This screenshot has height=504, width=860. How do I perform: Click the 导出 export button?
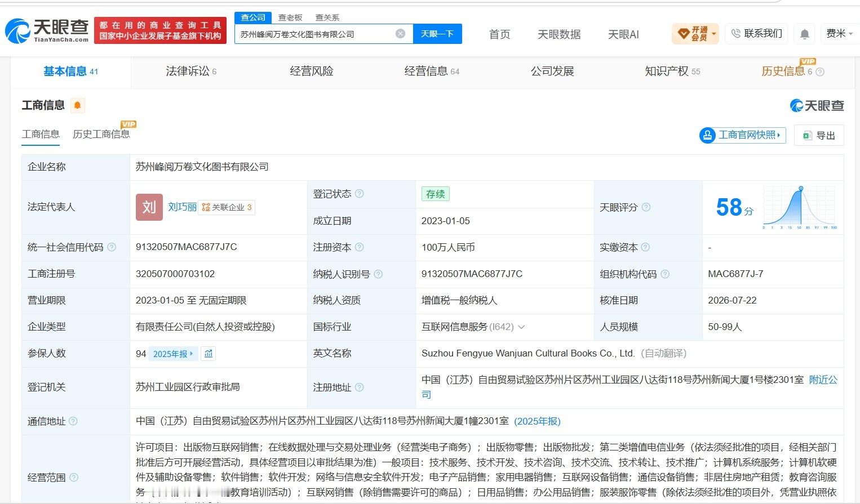pos(819,135)
